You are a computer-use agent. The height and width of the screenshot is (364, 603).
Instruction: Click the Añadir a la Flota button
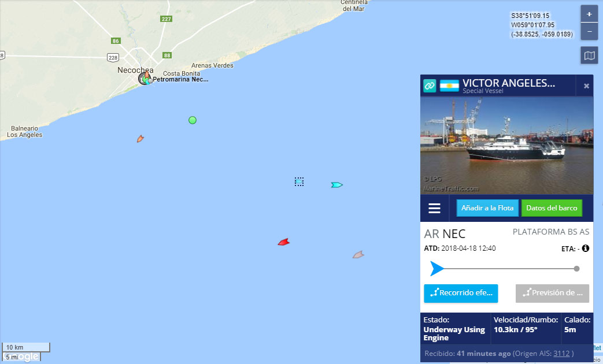tap(487, 208)
